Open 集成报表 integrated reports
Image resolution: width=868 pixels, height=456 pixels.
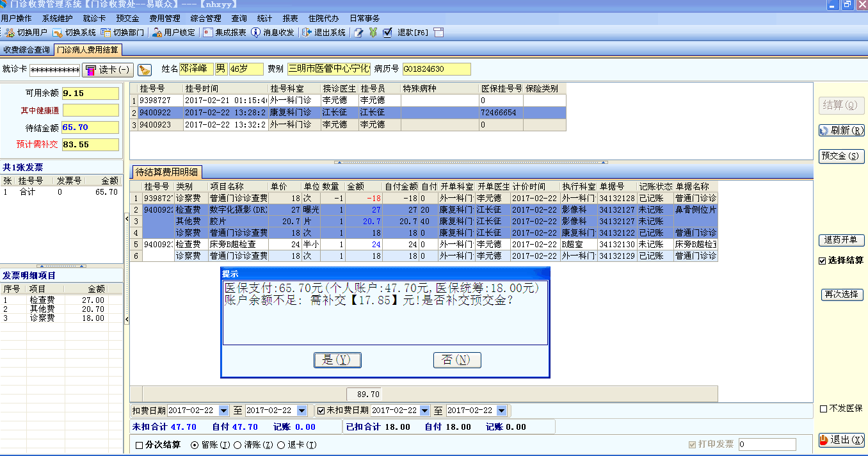208,33
